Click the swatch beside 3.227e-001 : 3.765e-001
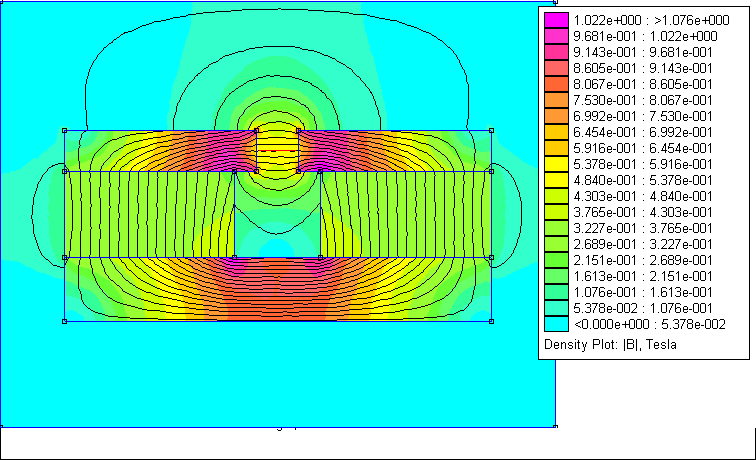 [556, 228]
